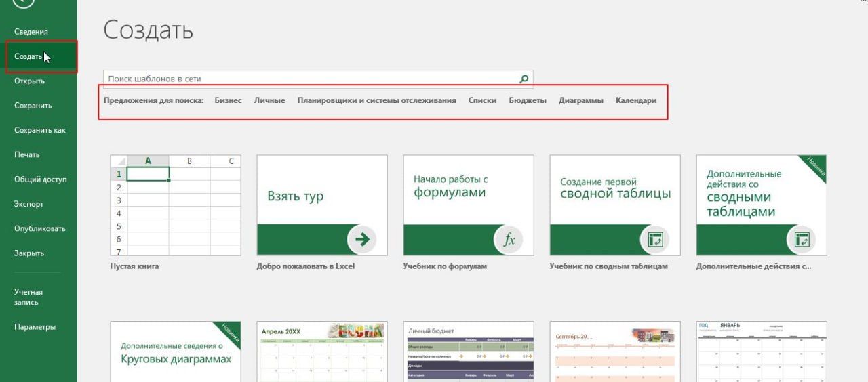Open the Круговых диаграммах template
Screen dimensions: 868x382
(176, 352)
